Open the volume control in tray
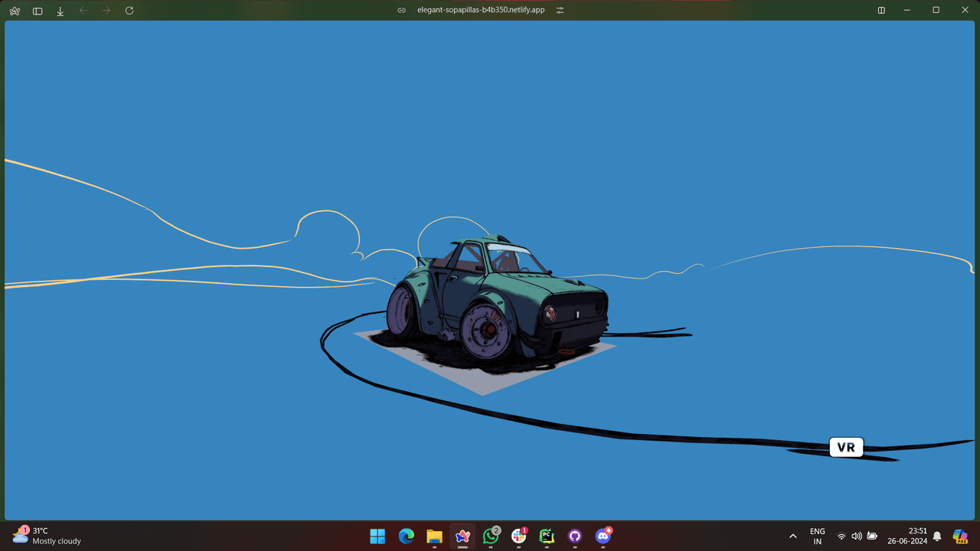Screen dimensions: 980x551 856,536
